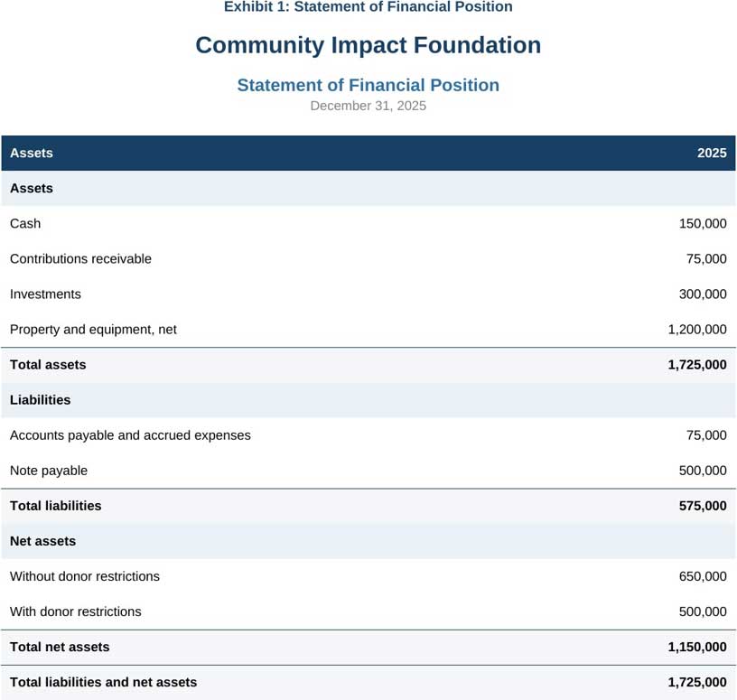Select the 'Without donor restrictions' label
Viewport: 737px width, 700px height.
coord(85,576)
